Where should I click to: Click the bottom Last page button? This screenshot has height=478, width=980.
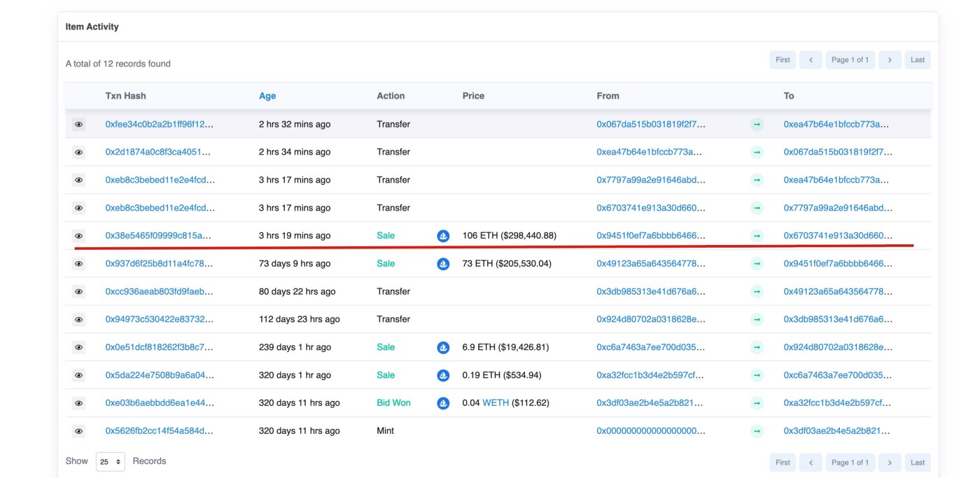pyautogui.click(x=918, y=463)
